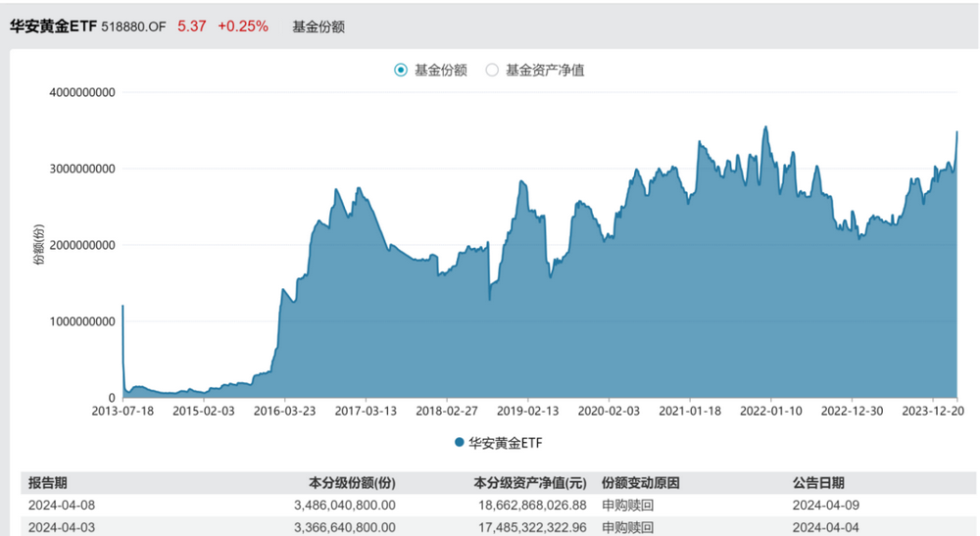
Task: Sort by 本分级资产净值(元) column header
Action: tap(530, 483)
